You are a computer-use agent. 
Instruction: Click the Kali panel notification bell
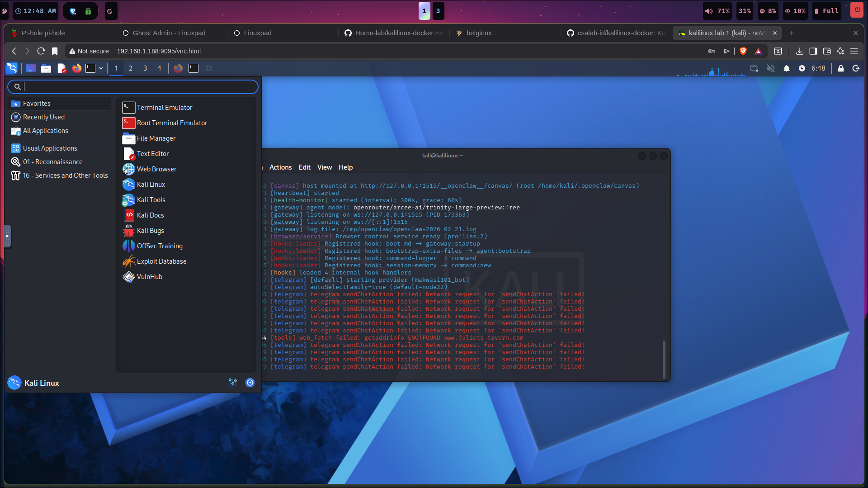point(787,68)
